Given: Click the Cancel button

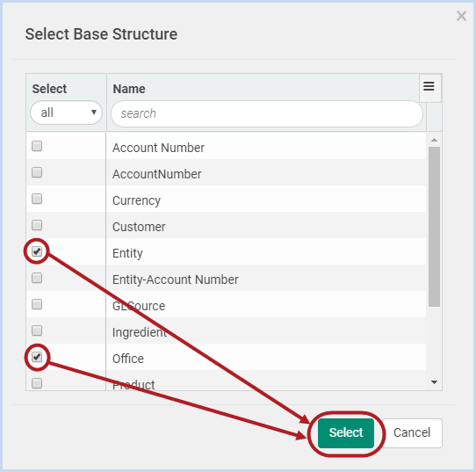Looking at the screenshot, I should point(412,432).
